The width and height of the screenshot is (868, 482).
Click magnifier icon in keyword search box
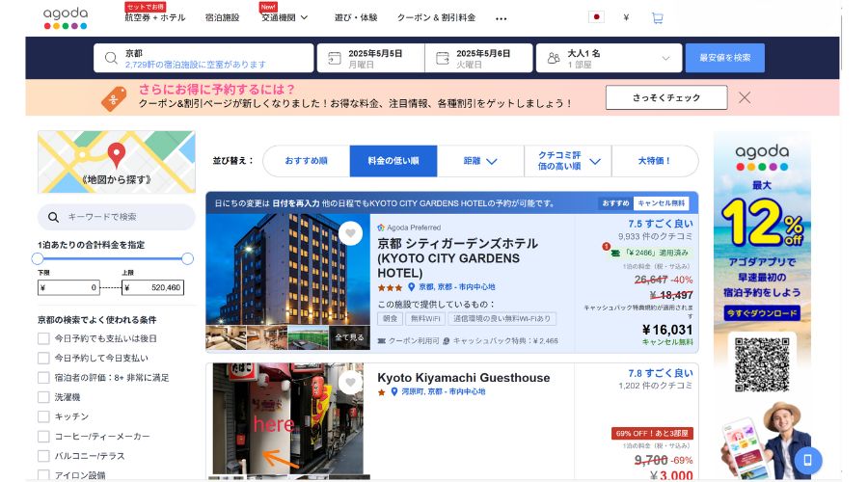pyautogui.click(x=53, y=218)
